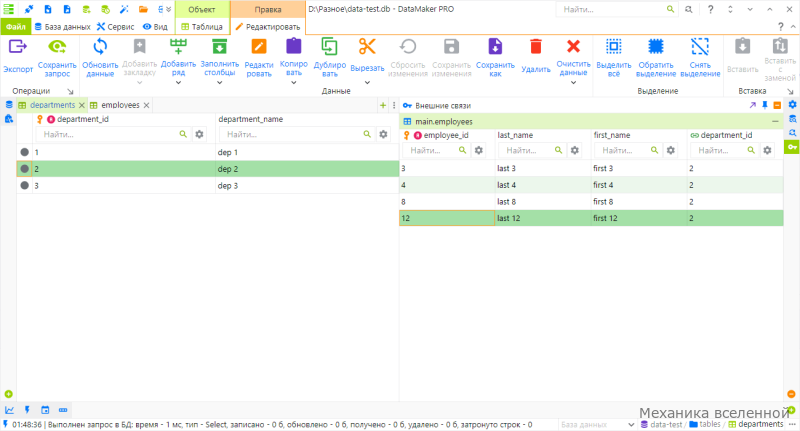Click the Экспорт export icon
800x431 pixels.
click(x=18, y=47)
